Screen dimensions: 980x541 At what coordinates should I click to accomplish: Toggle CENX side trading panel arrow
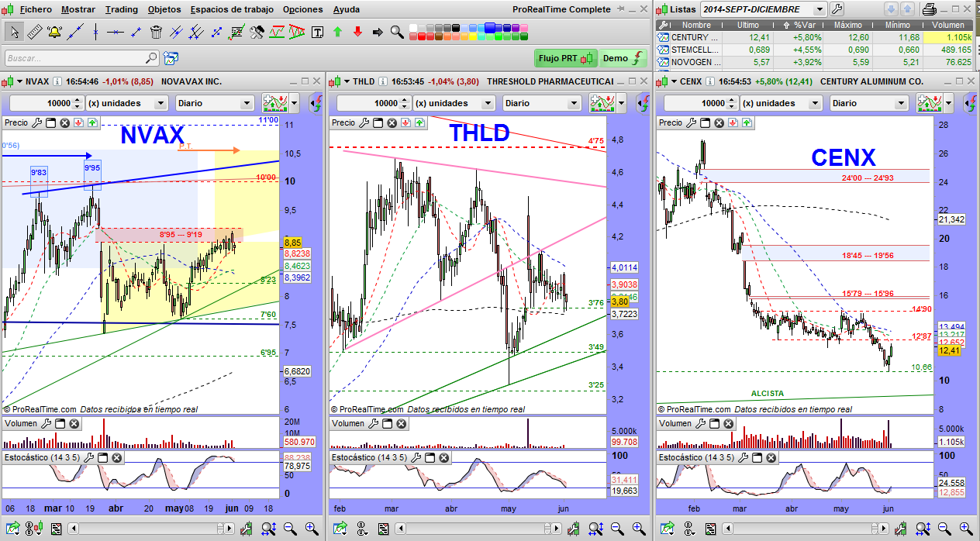pyautogui.click(x=971, y=103)
